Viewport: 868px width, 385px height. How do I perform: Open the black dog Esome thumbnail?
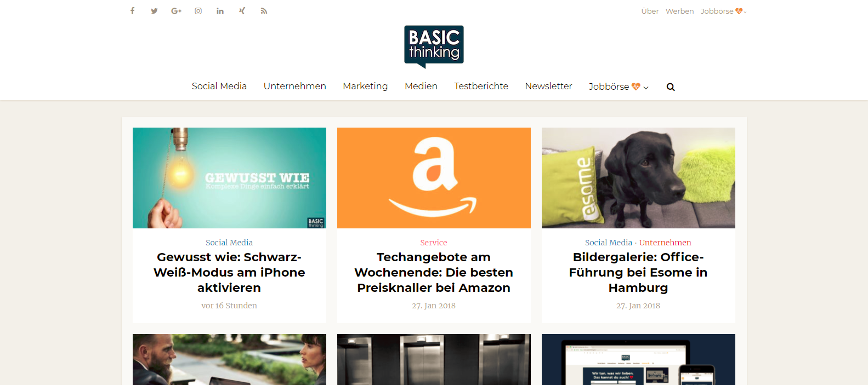click(638, 178)
